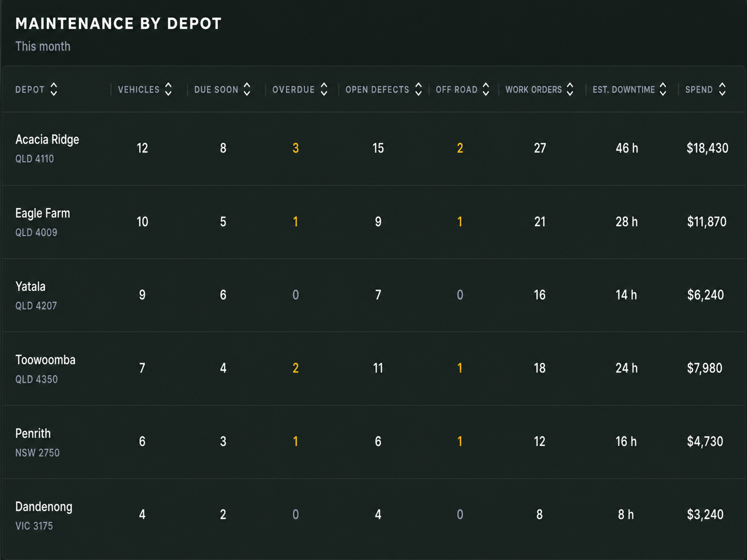Sort by Overdue using its arrows
This screenshot has height=560, width=747.
(324, 89)
